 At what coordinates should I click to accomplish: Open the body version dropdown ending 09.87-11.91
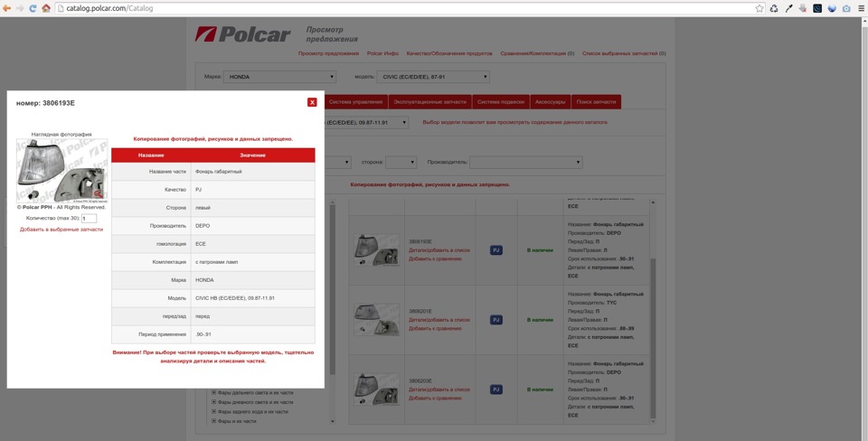(x=365, y=122)
